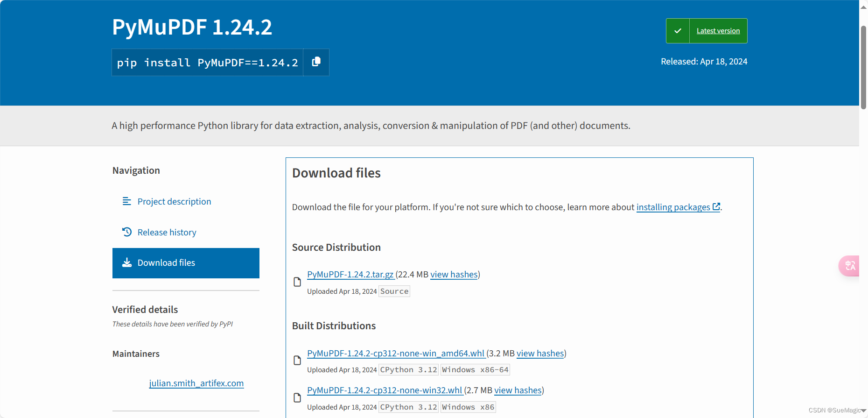Click the page vertical scrollbar thumb

click(x=863, y=68)
